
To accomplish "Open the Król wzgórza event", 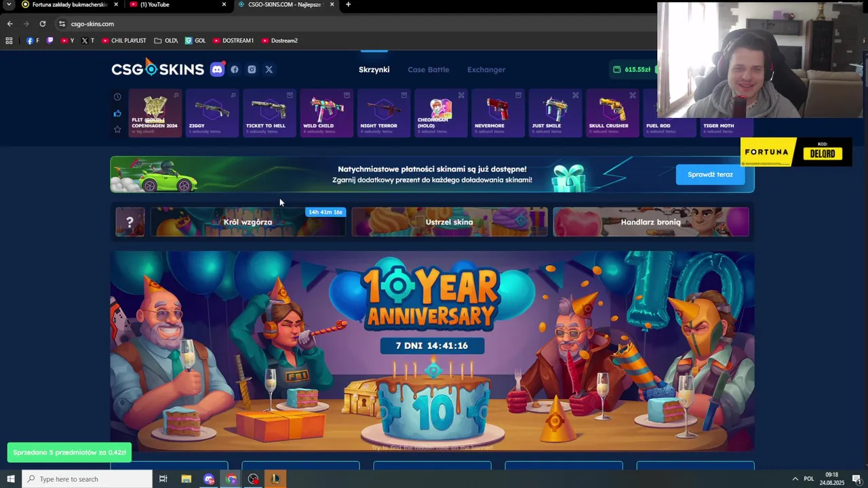I will coord(248,222).
